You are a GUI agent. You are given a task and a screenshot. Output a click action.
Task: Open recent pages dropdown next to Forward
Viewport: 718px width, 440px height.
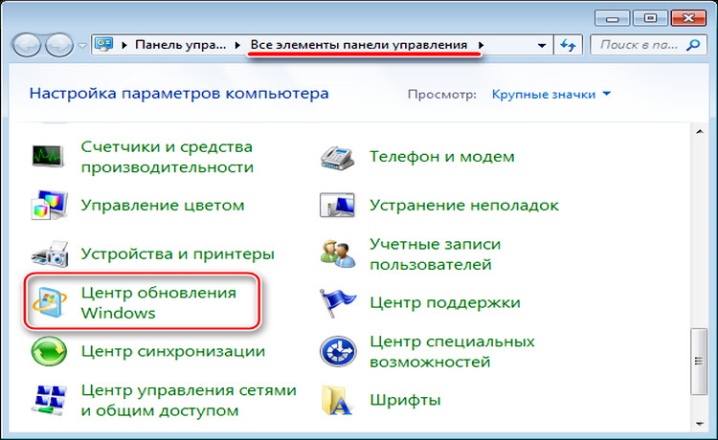82,45
